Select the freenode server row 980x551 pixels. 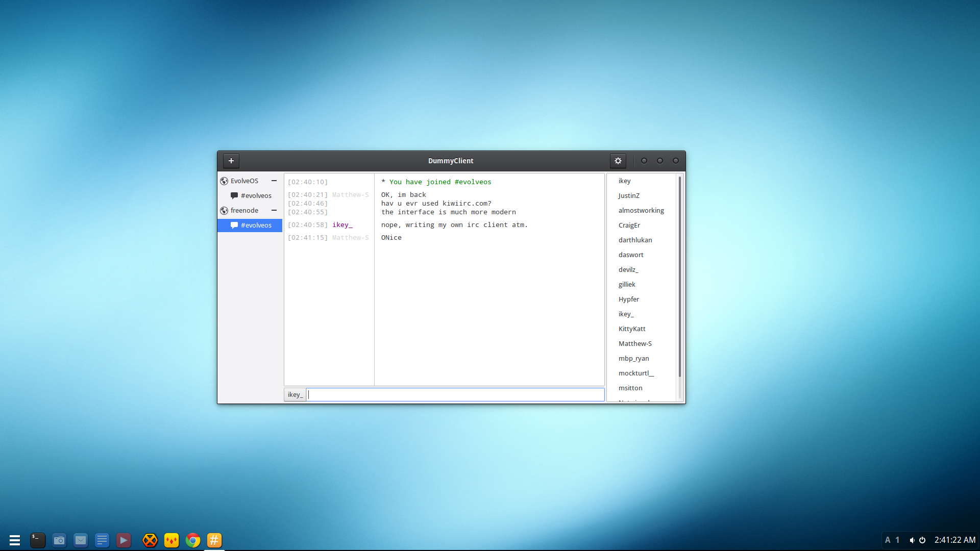click(250, 211)
